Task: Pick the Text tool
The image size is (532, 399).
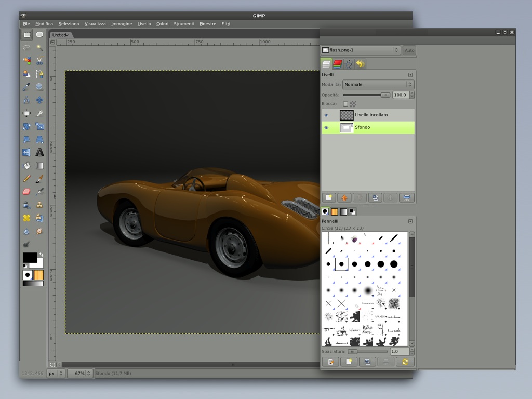Action: (39, 153)
